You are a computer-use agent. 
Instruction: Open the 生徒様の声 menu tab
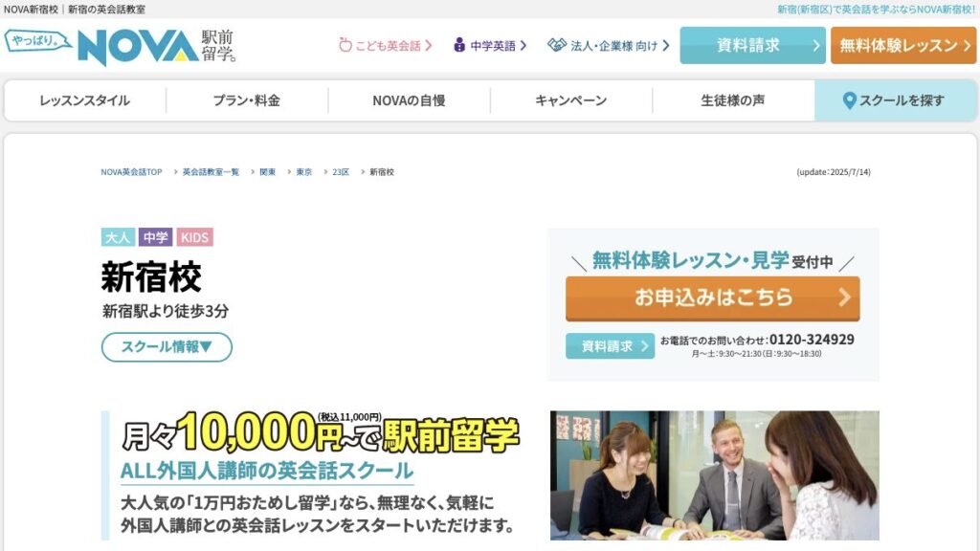pos(733,100)
